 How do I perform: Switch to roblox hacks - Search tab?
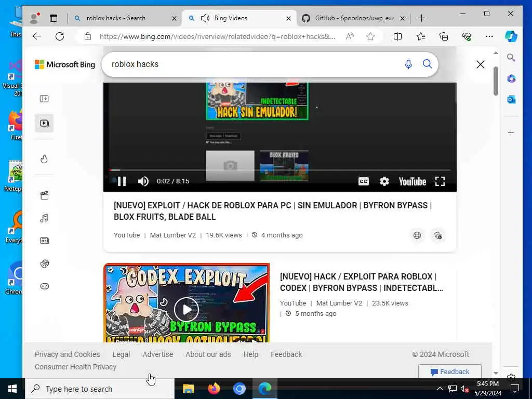[x=116, y=18]
